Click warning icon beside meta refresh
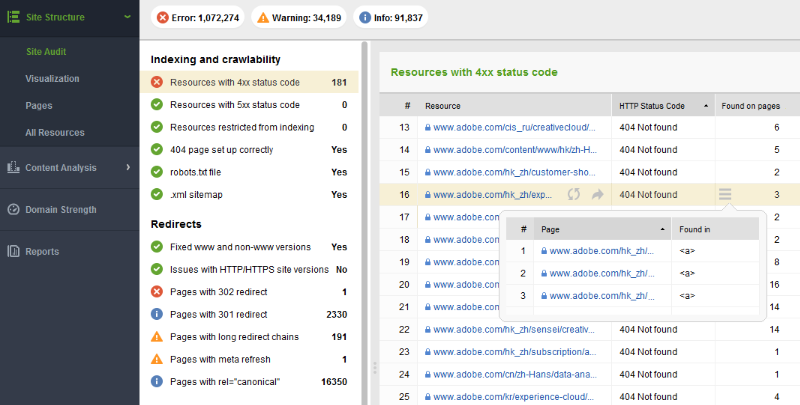 pyautogui.click(x=157, y=359)
